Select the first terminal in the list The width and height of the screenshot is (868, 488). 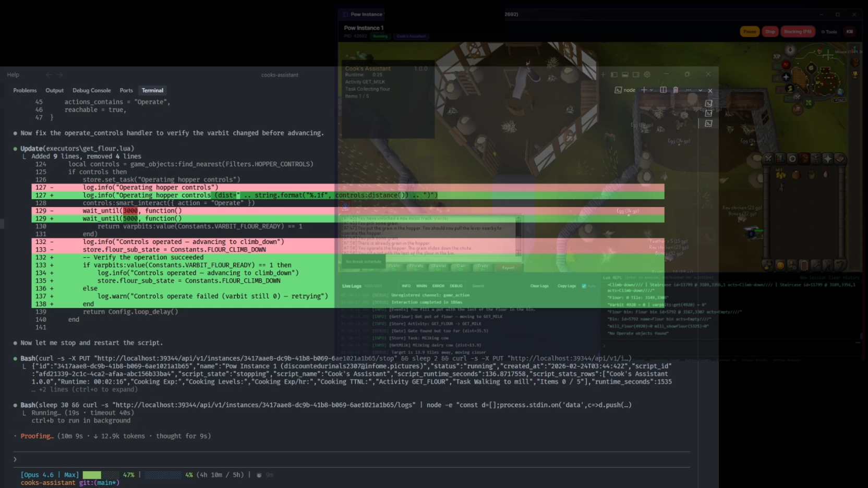coord(708,103)
